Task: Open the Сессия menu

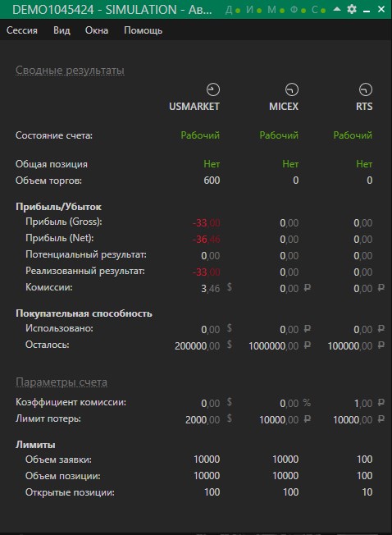Action: tap(22, 30)
